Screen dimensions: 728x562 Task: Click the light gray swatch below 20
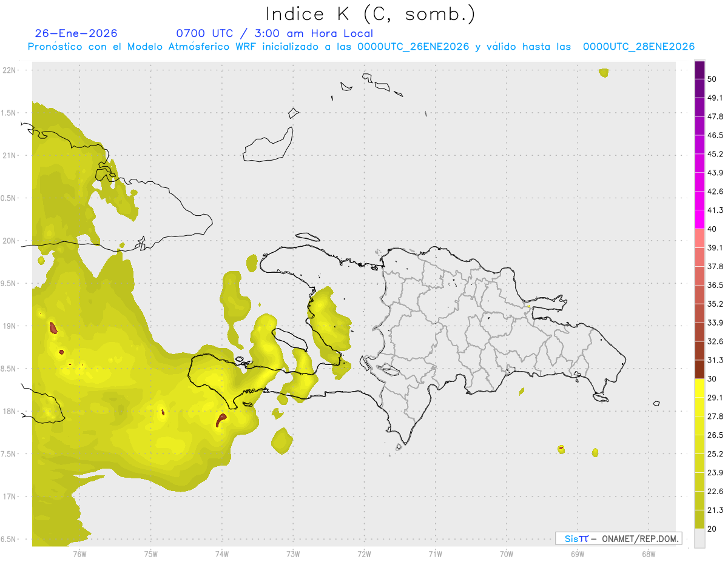[700, 538]
